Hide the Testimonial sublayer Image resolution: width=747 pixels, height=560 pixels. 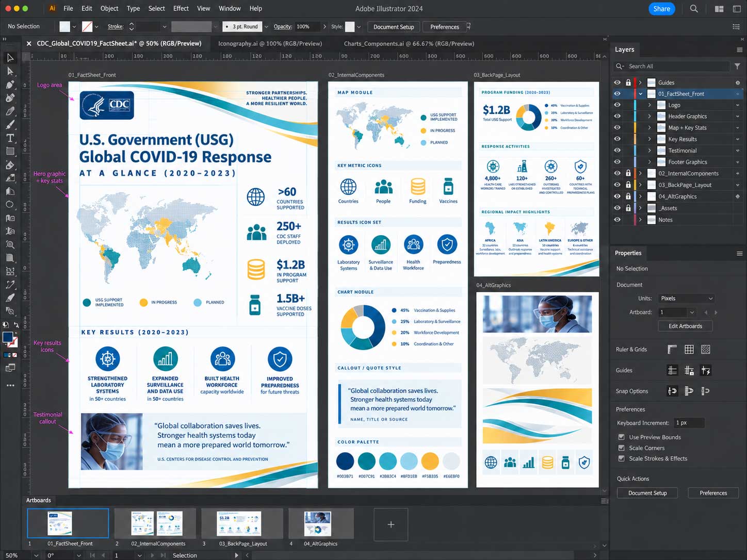click(x=617, y=151)
